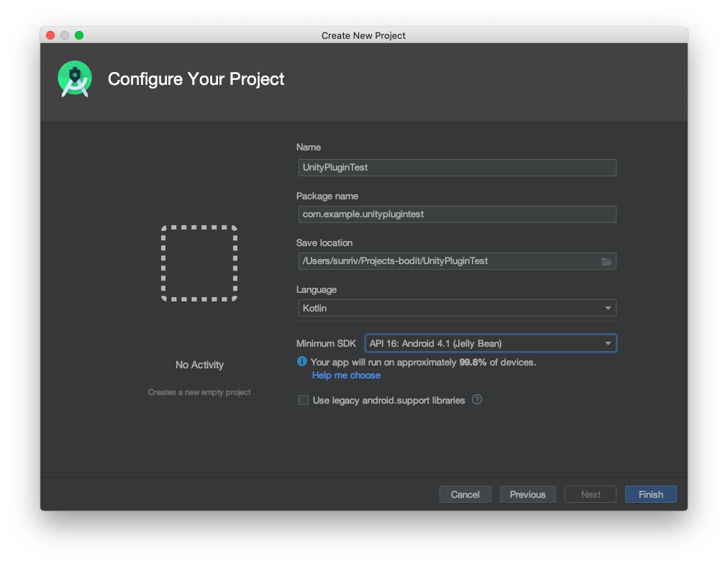
Task: Click the greyed-out Next button
Action: (x=590, y=494)
